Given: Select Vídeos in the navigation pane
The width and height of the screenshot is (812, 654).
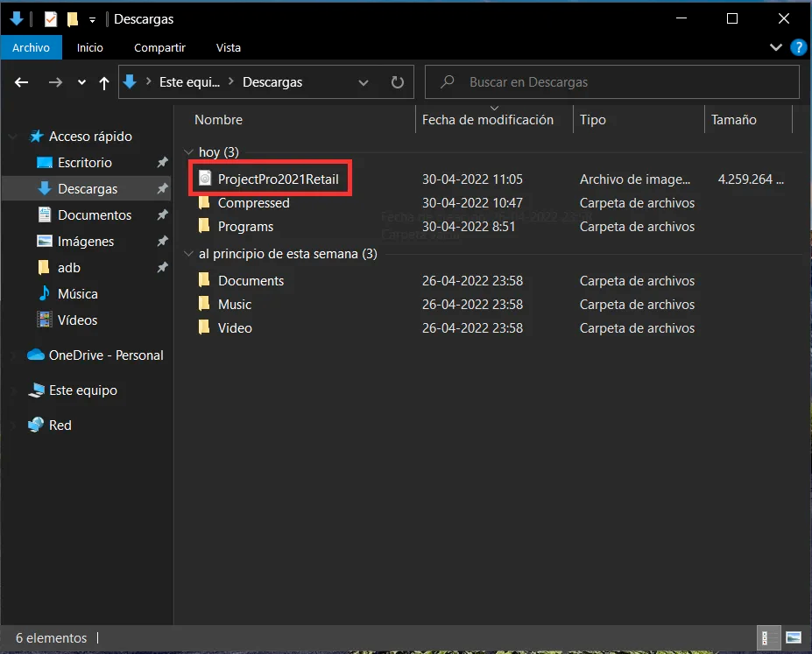Looking at the screenshot, I should tap(78, 320).
